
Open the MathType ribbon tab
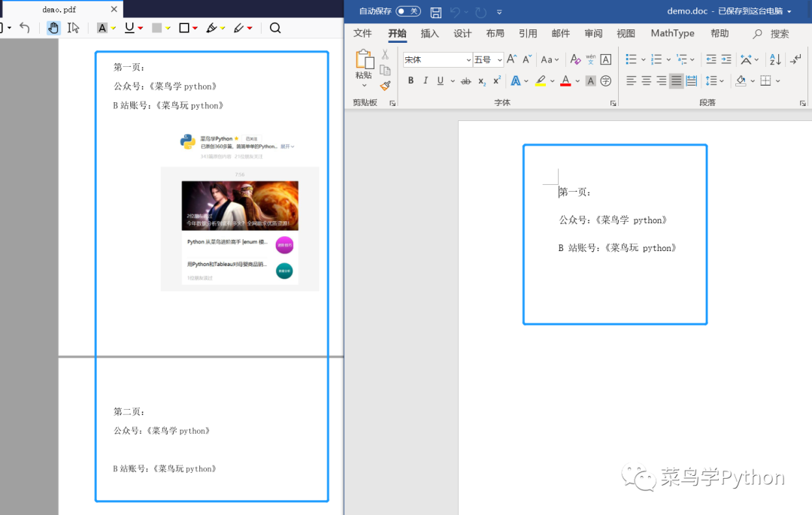tap(672, 34)
